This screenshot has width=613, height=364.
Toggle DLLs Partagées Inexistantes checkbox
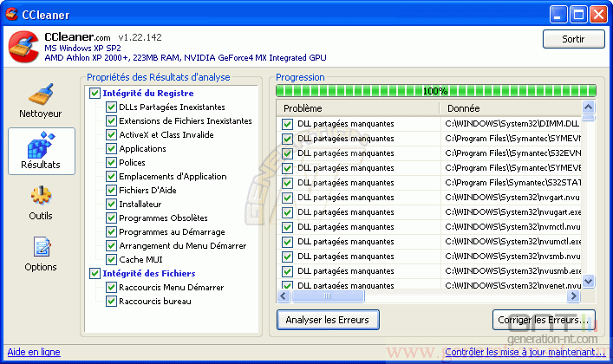tap(111, 107)
